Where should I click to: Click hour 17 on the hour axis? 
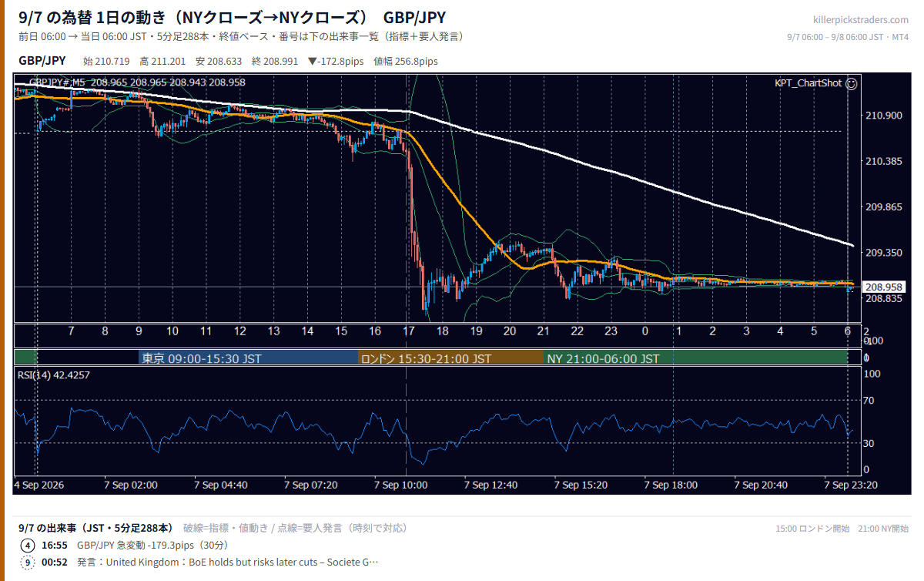coord(409,331)
